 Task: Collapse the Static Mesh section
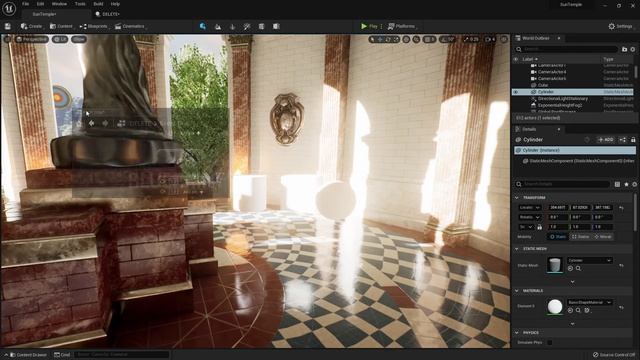[517, 249]
